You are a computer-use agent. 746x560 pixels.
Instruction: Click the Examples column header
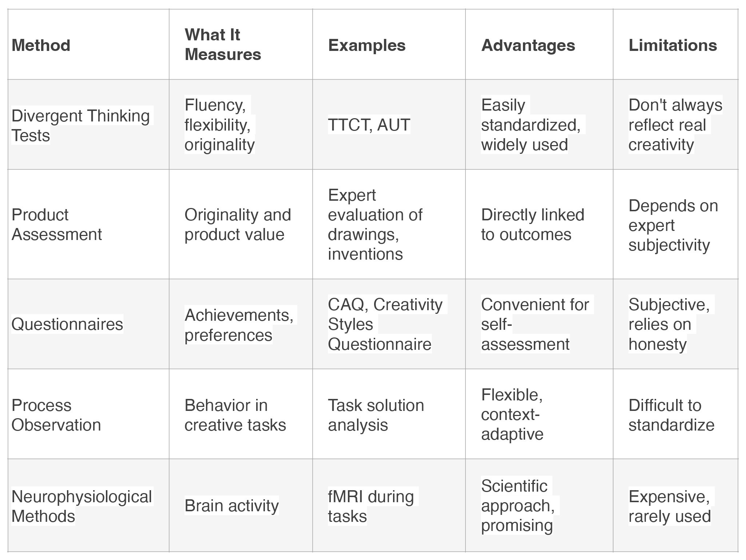[389, 44]
